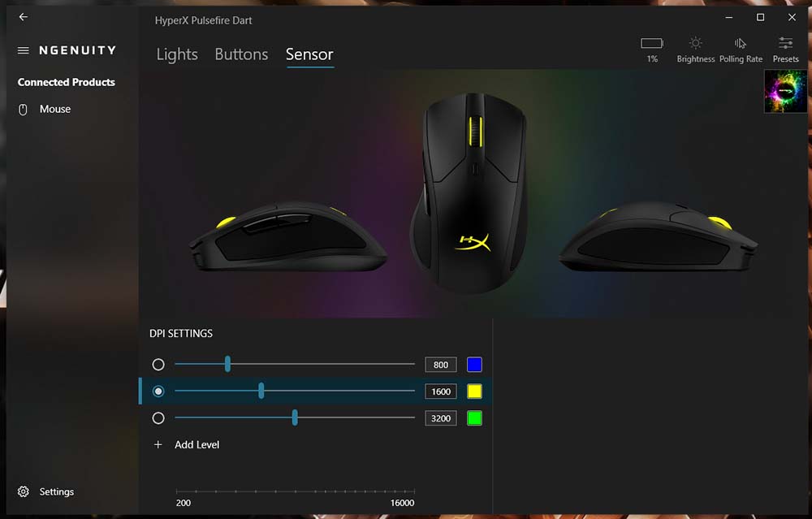Open the hamburger menu next to NGENUITY
812x519 pixels.
coord(24,50)
